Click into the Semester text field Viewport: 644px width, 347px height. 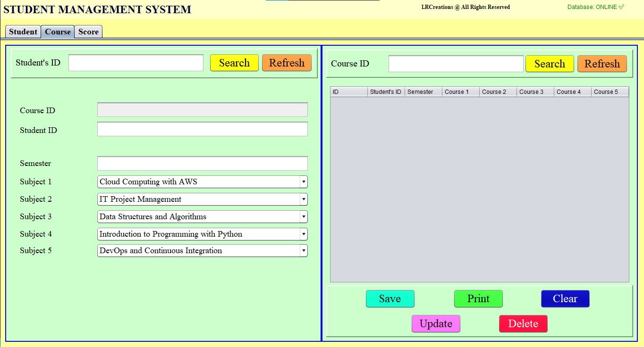pos(202,164)
